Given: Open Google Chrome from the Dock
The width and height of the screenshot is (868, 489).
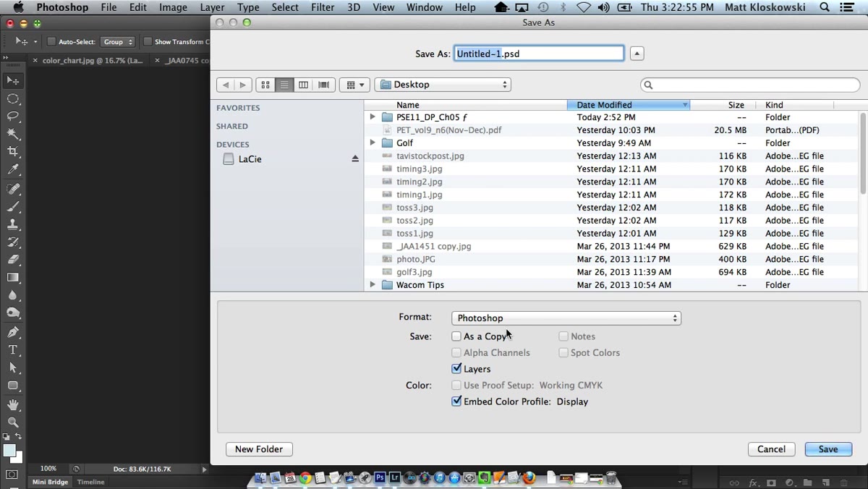Looking at the screenshot, I should (305, 478).
